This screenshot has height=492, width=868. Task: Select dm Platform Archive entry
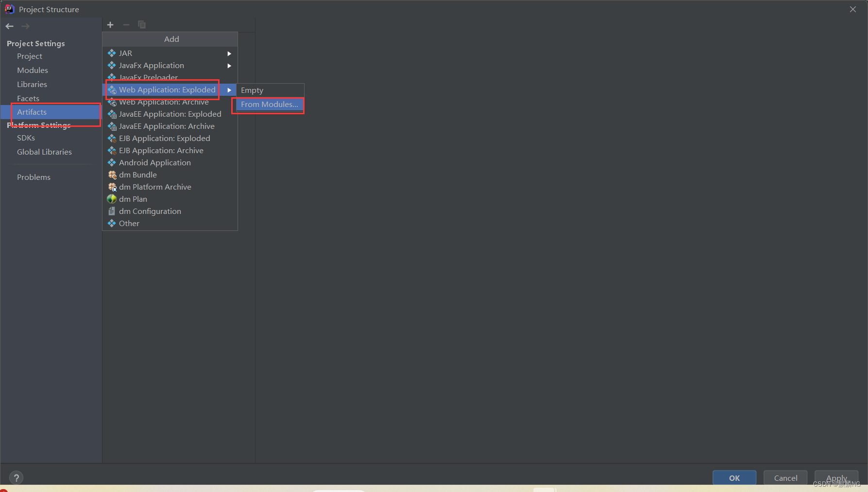click(170, 187)
